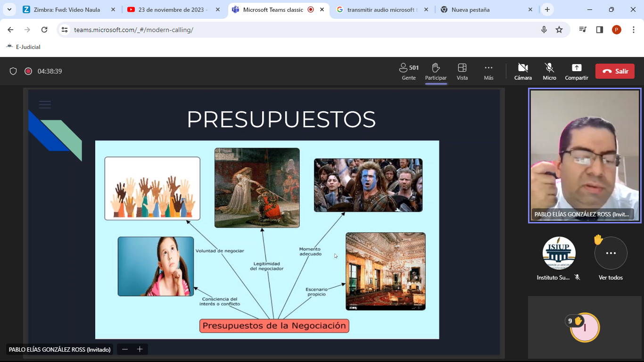Open the media control button

583,30
